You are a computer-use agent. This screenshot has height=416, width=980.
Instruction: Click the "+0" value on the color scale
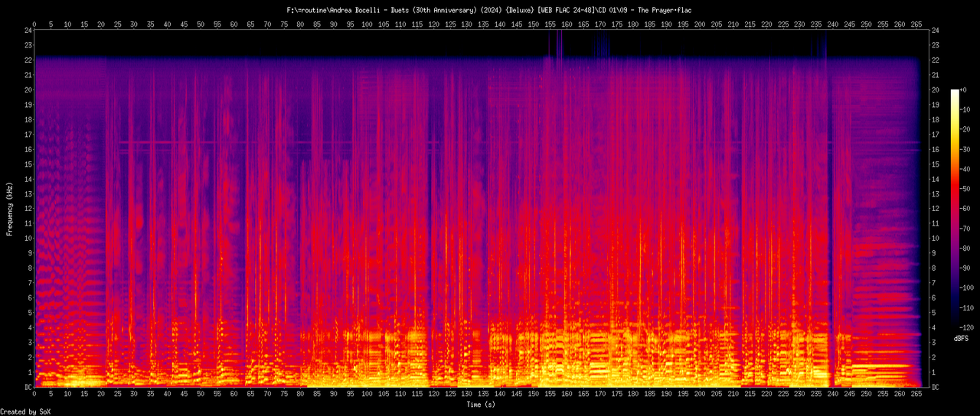[x=965, y=90]
